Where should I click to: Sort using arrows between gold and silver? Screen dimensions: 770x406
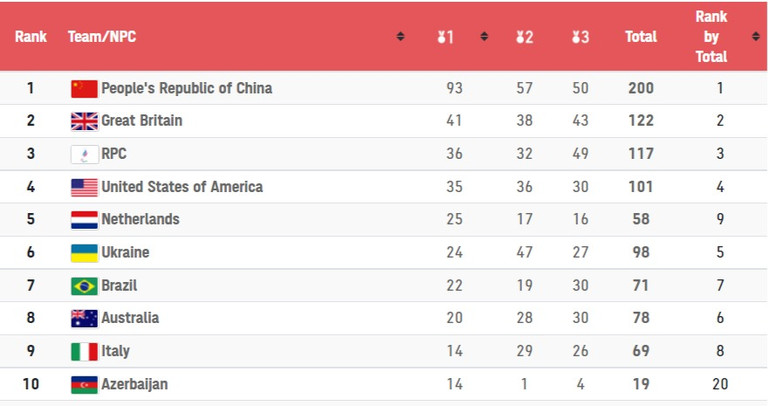pos(484,37)
